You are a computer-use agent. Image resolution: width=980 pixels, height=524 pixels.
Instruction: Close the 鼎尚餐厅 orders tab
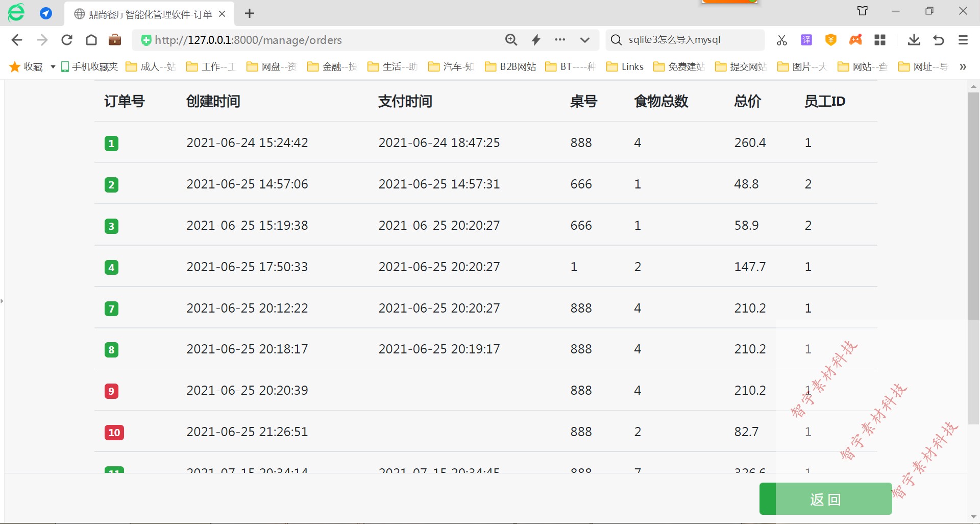(x=222, y=14)
